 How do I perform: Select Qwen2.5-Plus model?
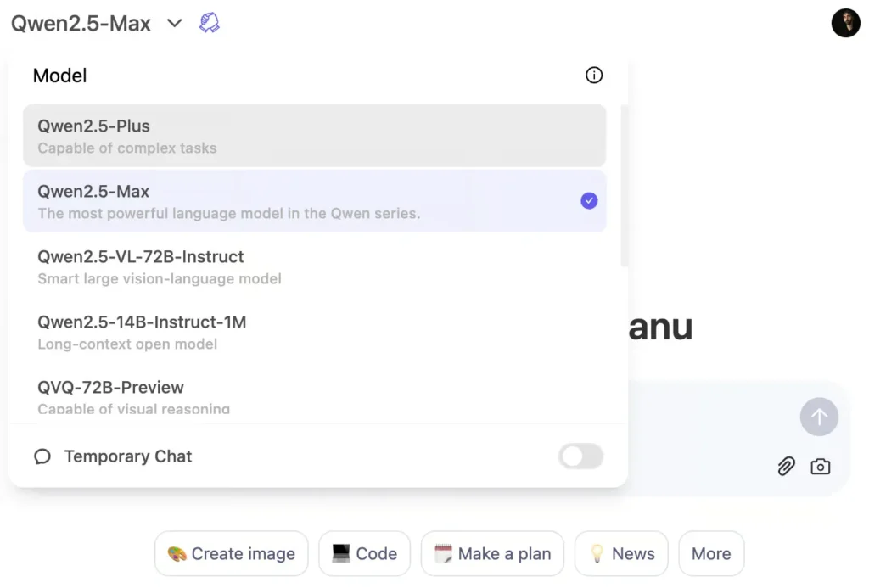tap(314, 136)
